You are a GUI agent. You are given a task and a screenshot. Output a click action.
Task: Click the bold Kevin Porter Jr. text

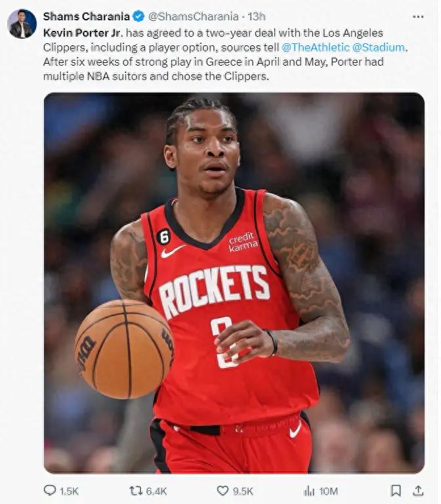point(83,33)
